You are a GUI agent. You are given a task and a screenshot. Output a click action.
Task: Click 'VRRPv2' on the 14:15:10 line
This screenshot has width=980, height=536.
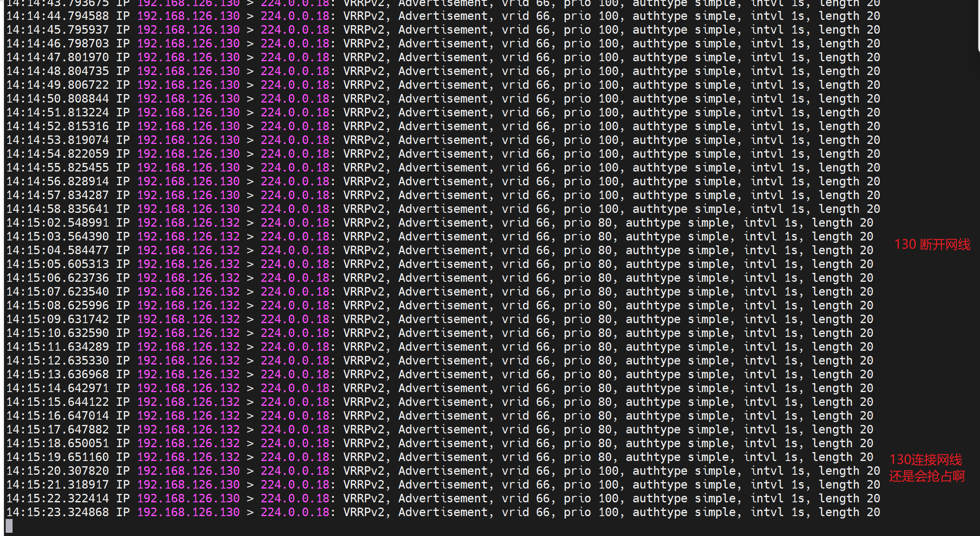(x=363, y=333)
